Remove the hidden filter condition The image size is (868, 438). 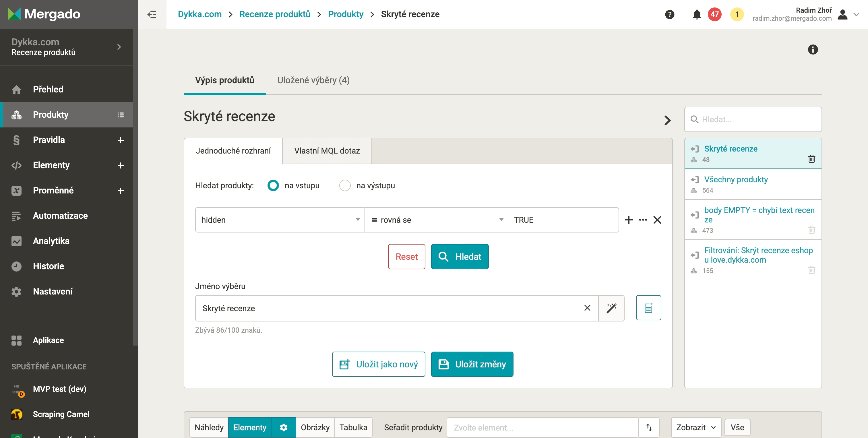coord(657,220)
